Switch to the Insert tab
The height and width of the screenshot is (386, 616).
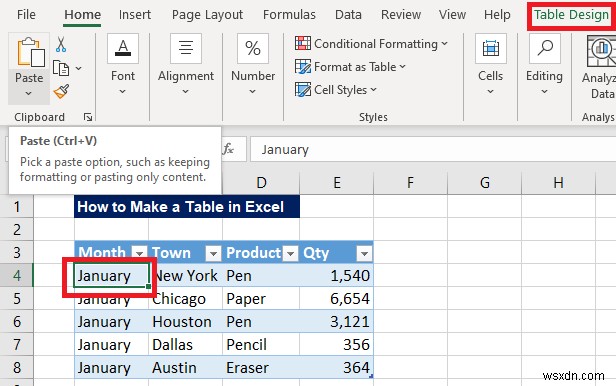tap(135, 15)
